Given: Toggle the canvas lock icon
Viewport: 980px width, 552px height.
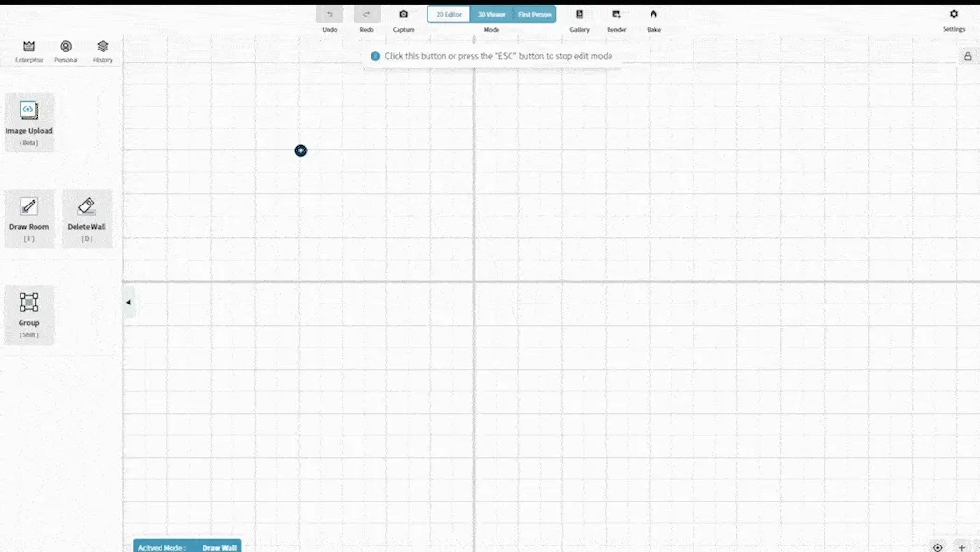Looking at the screenshot, I should (968, 56).
